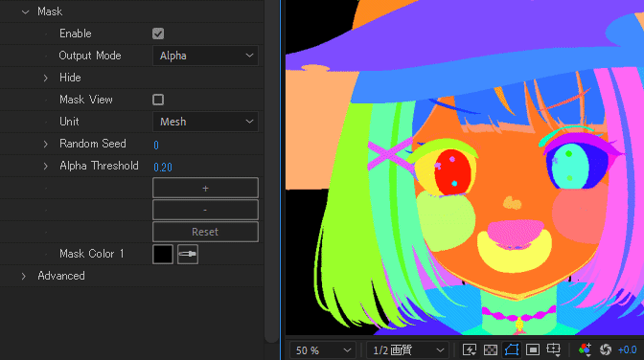This screenshot has width=644, height=360.
Task: Collapse the Mask property group
Action: (26, 11)
